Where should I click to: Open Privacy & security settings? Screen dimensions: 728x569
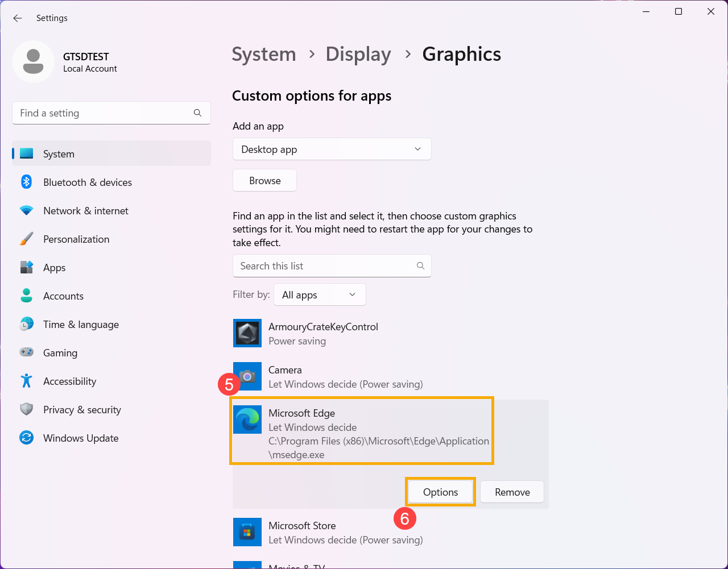[x=82, y=410]
